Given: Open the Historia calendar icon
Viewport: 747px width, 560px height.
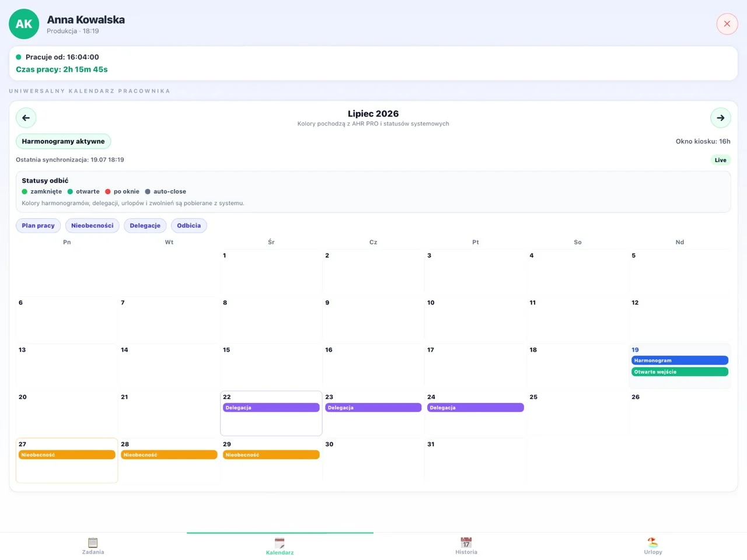Looking at the screenshot, I should pyautogui.click(x=466, y=542).
